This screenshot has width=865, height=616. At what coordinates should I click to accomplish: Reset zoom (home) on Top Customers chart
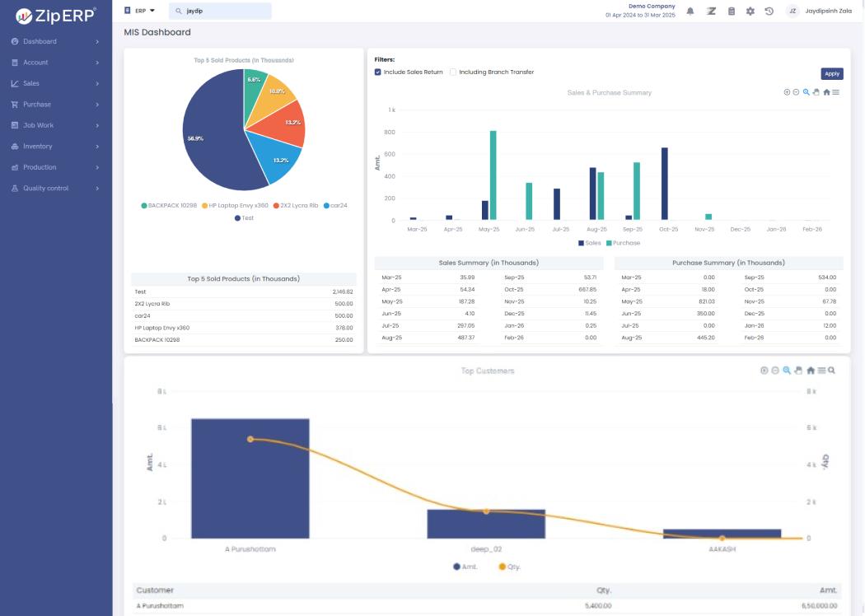[x=811, y=371]
